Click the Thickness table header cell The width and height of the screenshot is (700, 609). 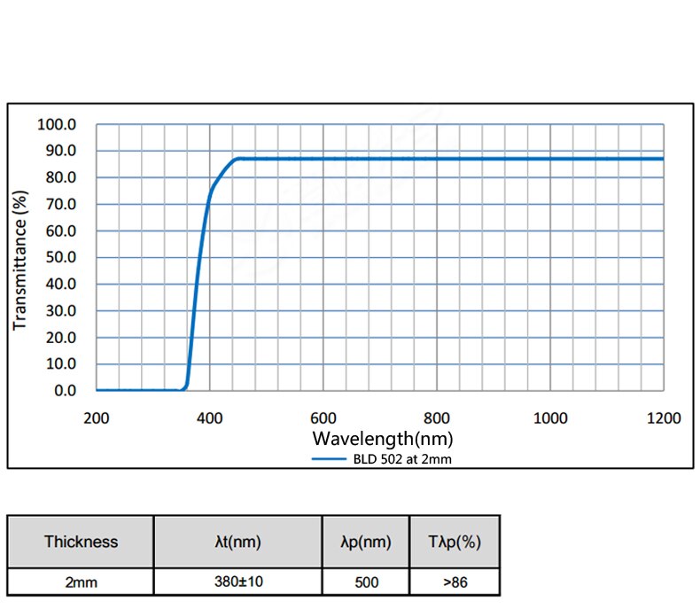click(81, 542)
